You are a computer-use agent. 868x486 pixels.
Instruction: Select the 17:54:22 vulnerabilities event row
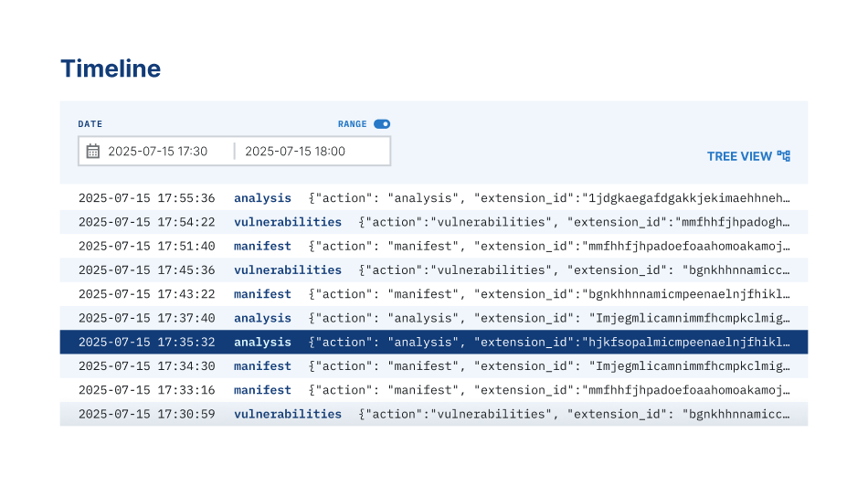[434, 222]
